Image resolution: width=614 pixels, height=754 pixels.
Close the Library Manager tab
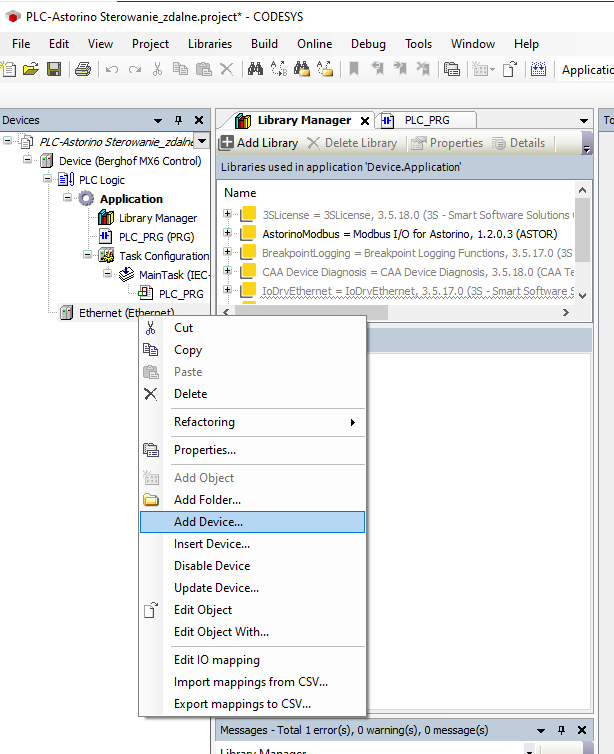tap(365, 121)
